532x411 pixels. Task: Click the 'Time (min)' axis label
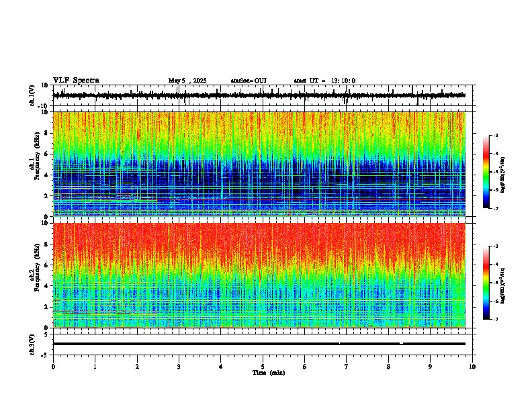[x=269, y=373]
